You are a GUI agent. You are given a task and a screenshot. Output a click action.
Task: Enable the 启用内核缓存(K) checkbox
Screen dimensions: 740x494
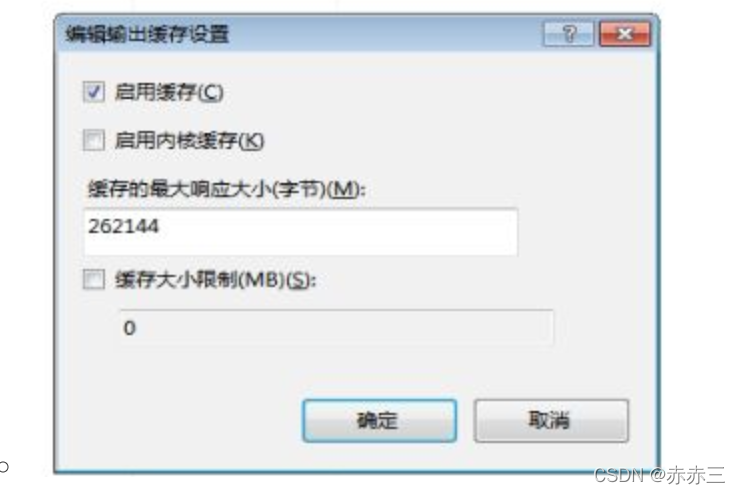click(93, 140)
